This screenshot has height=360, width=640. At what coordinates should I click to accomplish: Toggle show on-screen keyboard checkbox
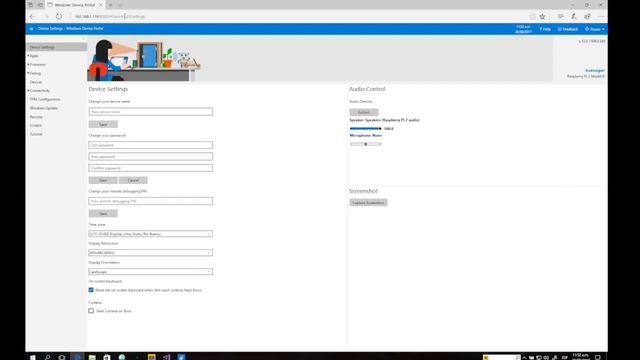click(91, 290)
